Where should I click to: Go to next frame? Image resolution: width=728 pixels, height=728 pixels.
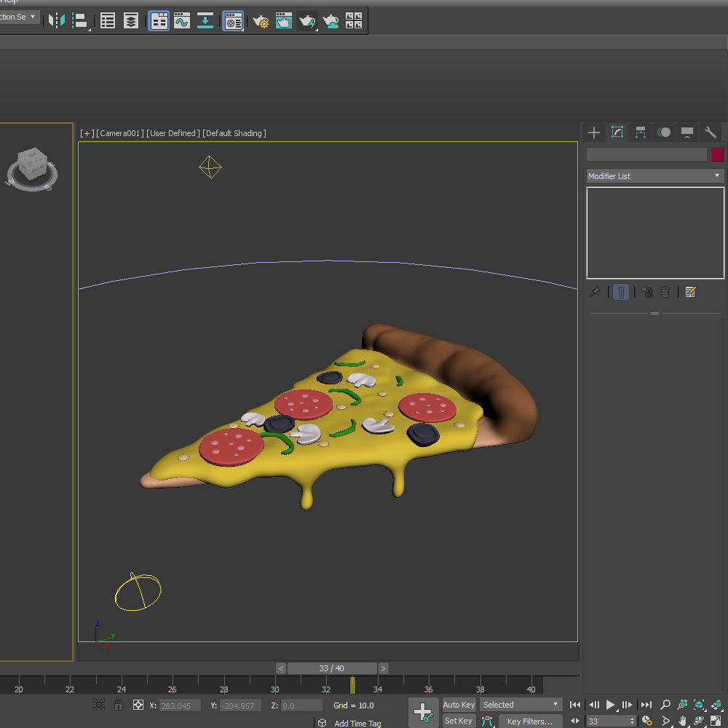pos(627,705)
